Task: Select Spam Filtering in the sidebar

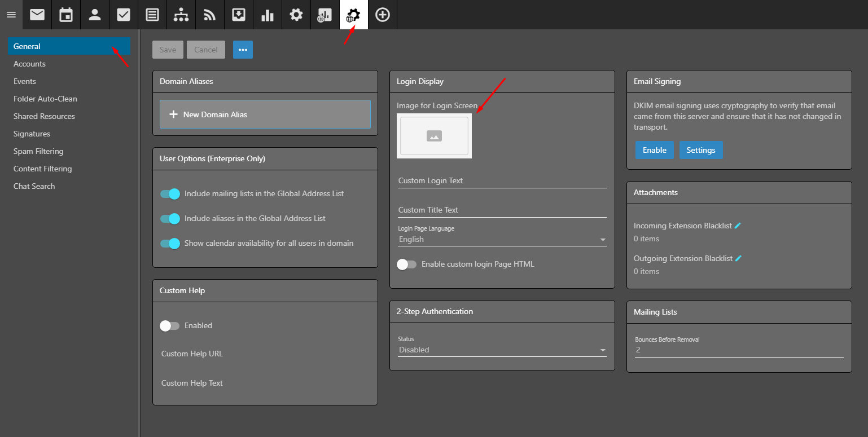Action: [x=38, y=151]
